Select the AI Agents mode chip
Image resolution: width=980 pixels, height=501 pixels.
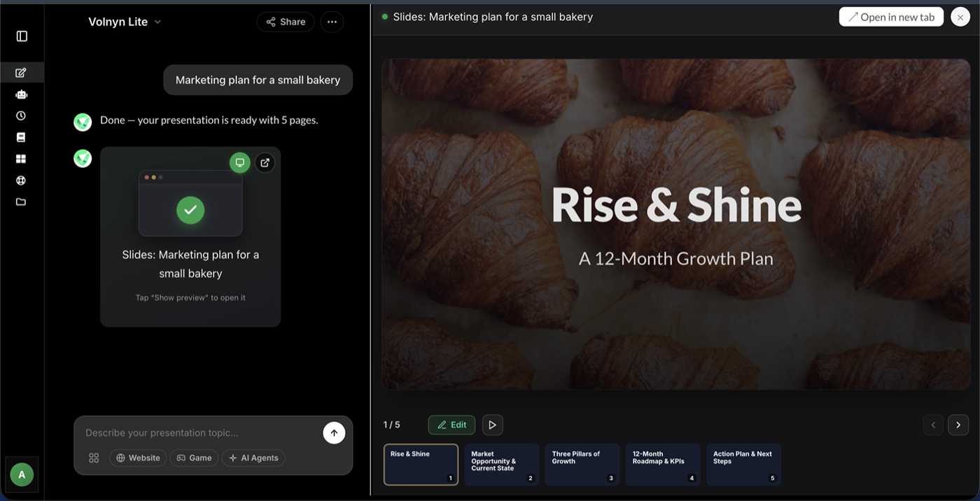tap(253, 458)
